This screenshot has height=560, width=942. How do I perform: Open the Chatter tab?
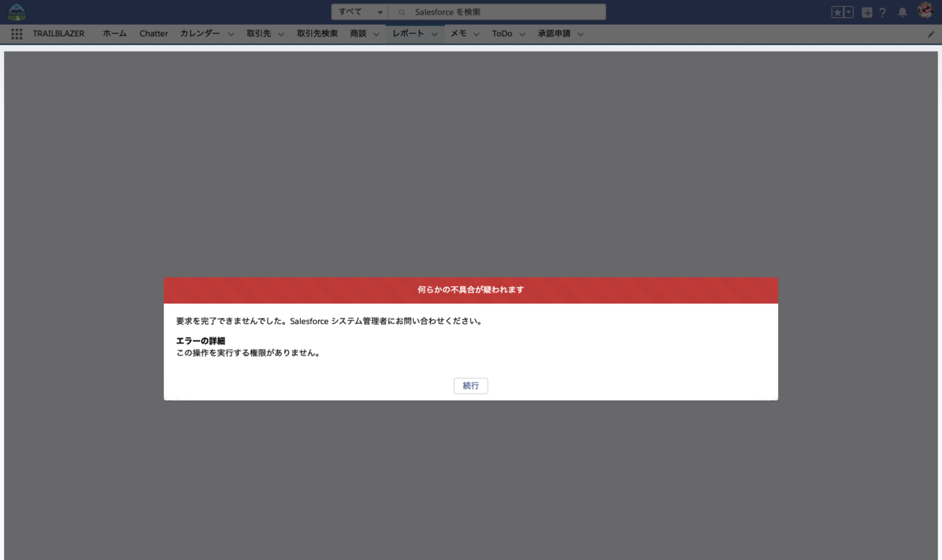pyautogui.click(x=153, y=34)
